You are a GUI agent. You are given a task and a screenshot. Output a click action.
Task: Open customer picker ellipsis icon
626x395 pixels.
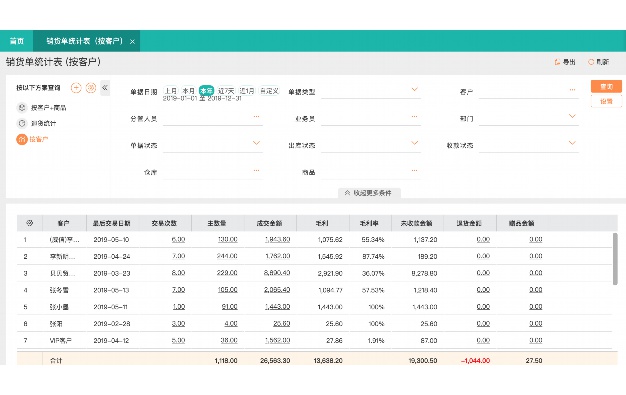tap(572, 90)
